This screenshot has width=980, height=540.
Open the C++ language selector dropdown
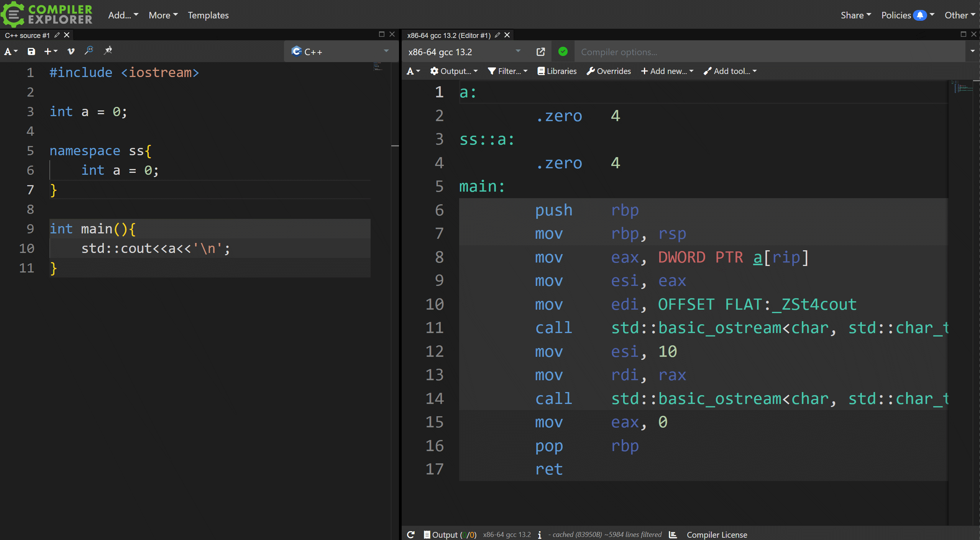coord(340,52)
